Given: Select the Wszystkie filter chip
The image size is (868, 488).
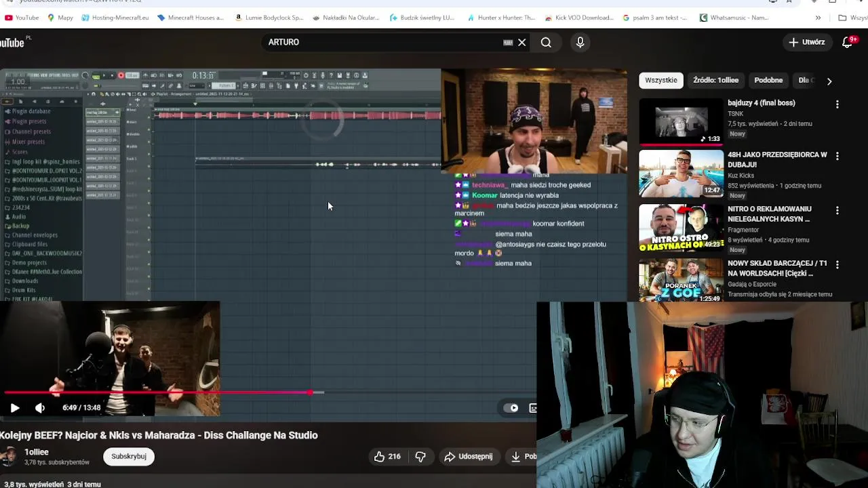Looking at the screenshot, I should (x=661, y=80).
